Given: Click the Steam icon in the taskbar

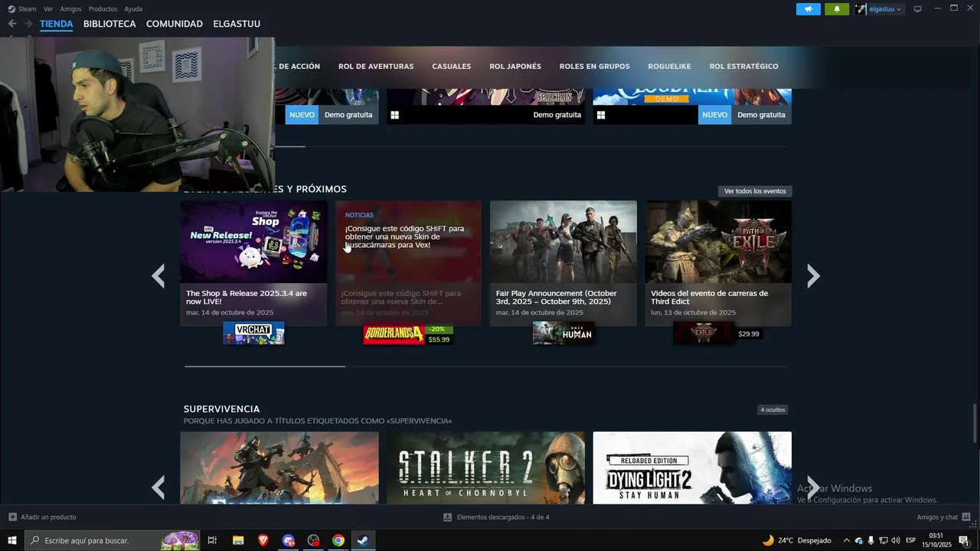Looking at the screenshot, I should 363,540.
